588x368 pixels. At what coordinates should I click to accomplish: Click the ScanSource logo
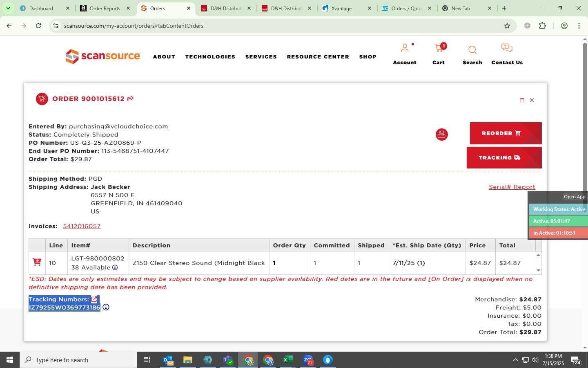click(x=103, y=56)
